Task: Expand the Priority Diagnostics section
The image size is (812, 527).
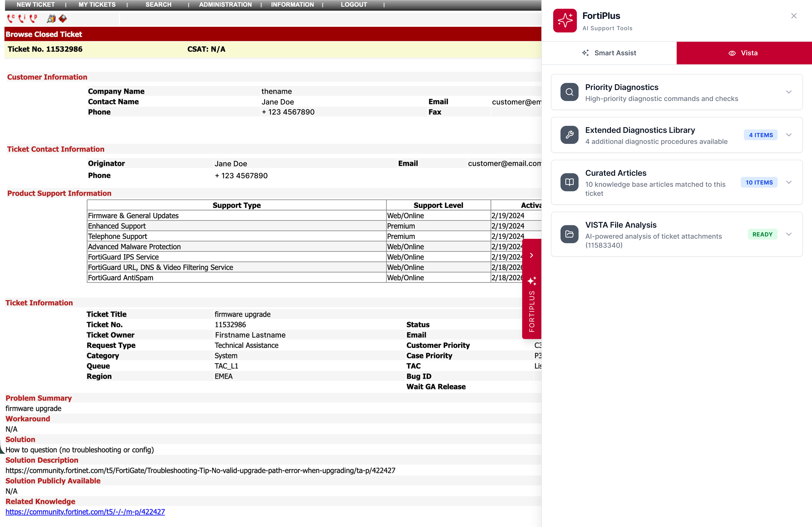Action: point(789,92)
